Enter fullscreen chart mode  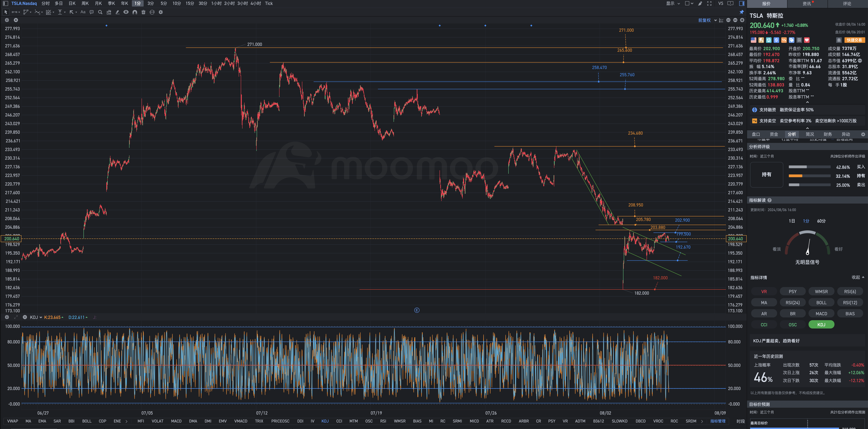[709, 3]
